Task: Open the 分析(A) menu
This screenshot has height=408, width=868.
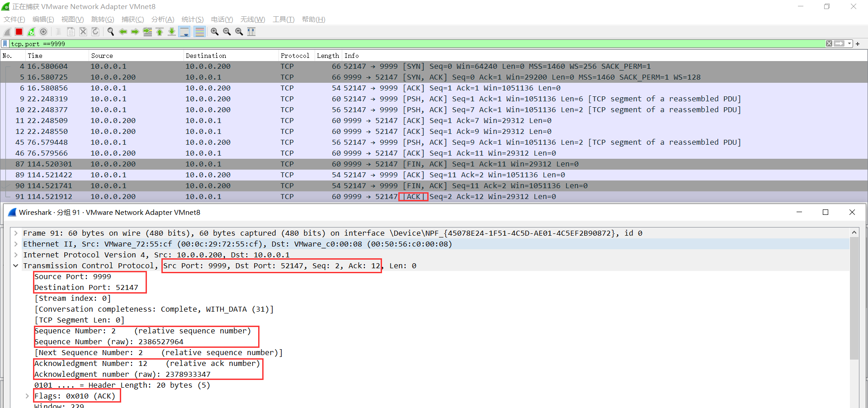Action: [163, 19]
